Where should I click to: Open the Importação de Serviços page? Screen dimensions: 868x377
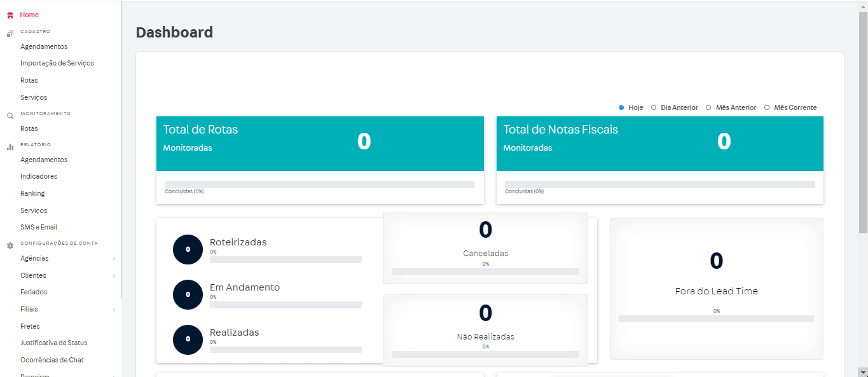click(57, 63)
